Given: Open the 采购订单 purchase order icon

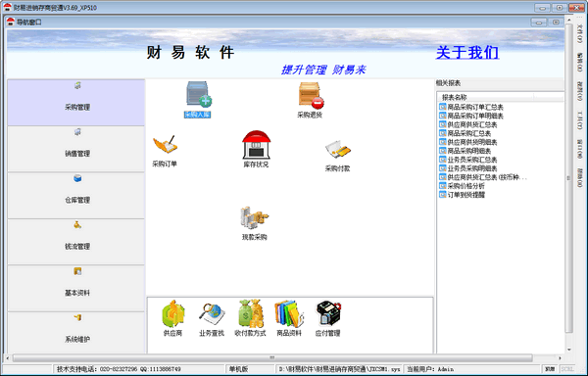Looking at the screenshot, I should pyautogui.click(x=165, y=144).
